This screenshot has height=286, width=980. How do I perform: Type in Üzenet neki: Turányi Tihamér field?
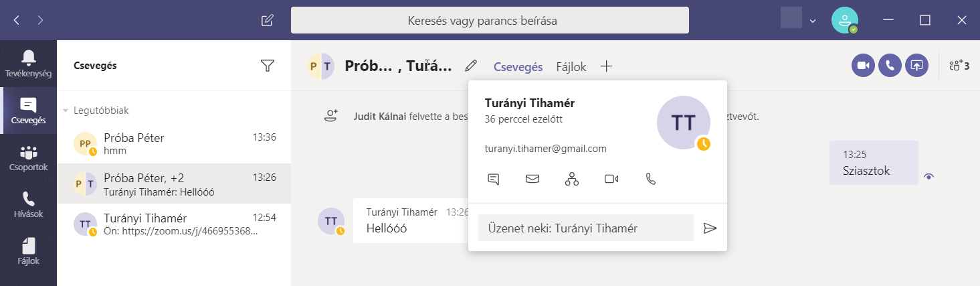(585, 228)
